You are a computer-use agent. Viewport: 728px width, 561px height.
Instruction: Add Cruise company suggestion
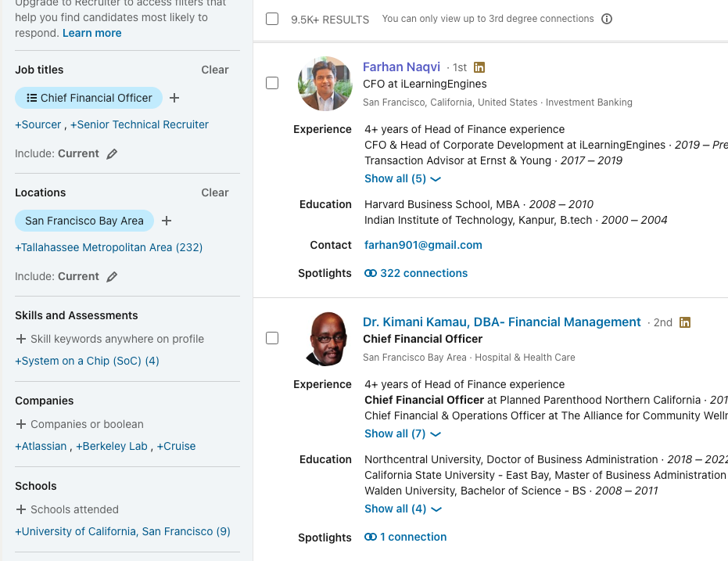176,446
